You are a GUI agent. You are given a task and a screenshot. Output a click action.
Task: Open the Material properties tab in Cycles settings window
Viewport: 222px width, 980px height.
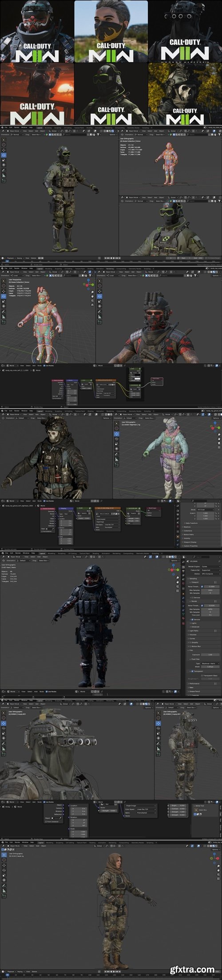[x=183, y=618]
